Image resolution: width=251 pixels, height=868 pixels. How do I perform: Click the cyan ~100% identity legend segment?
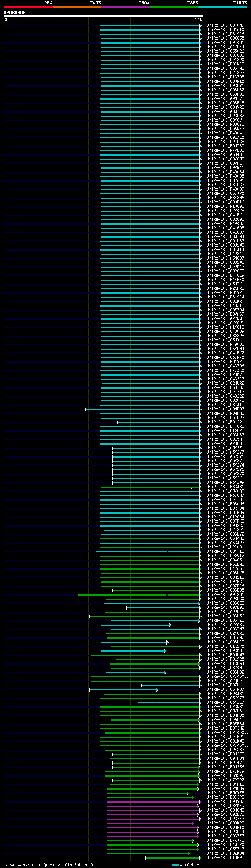coord(223,7)
